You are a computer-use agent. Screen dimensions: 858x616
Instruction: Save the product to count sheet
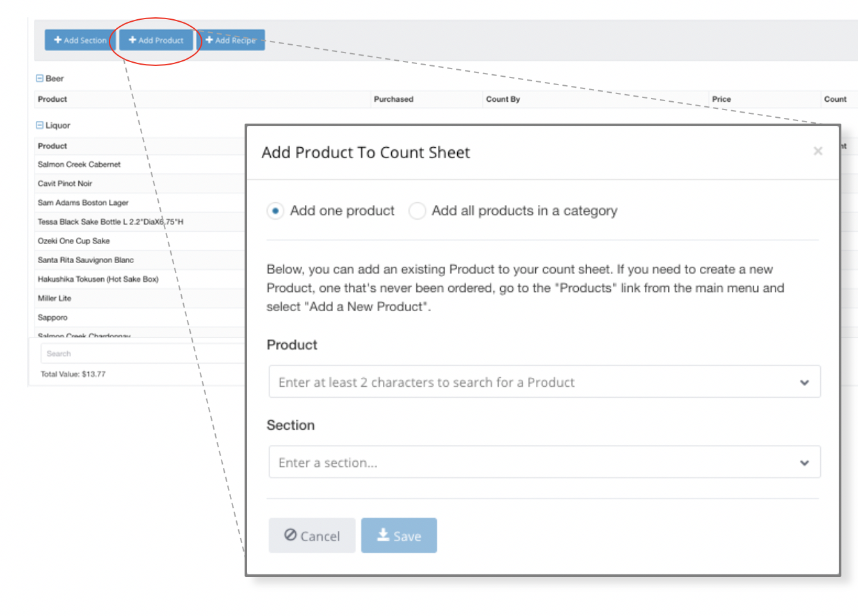pos(399,536)
